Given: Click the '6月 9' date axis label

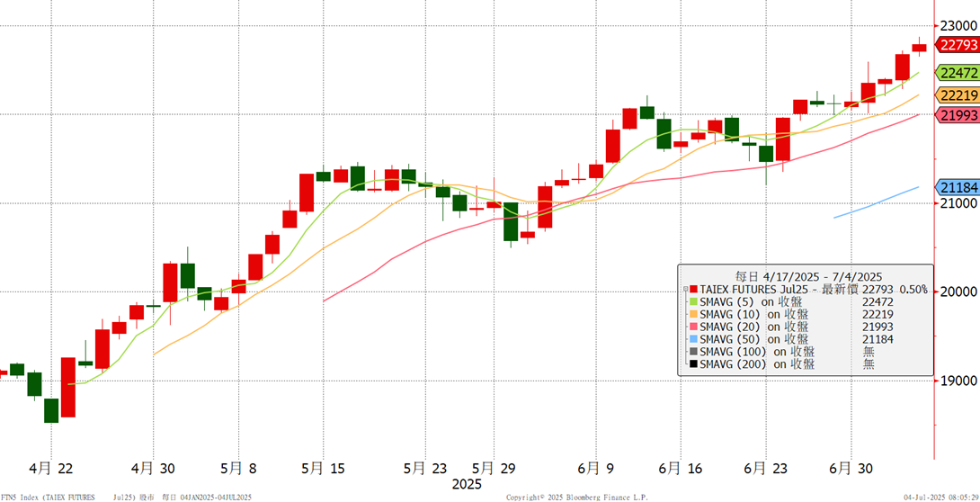Looking at the screenshot, I should (x=593, y=469).
